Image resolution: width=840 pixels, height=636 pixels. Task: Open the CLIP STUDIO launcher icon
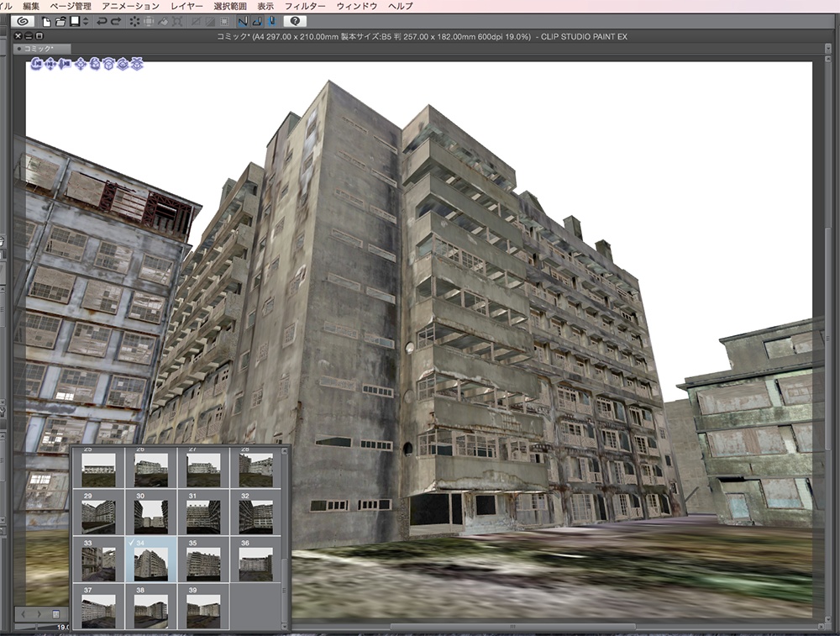[x=23, y=22]
